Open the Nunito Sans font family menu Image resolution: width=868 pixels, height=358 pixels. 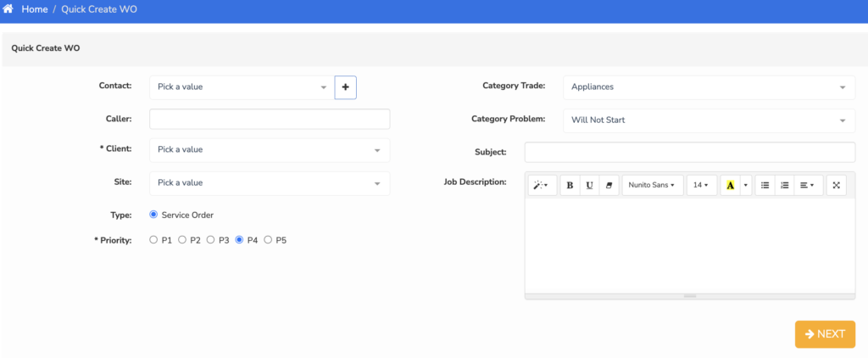pos(653,185)
